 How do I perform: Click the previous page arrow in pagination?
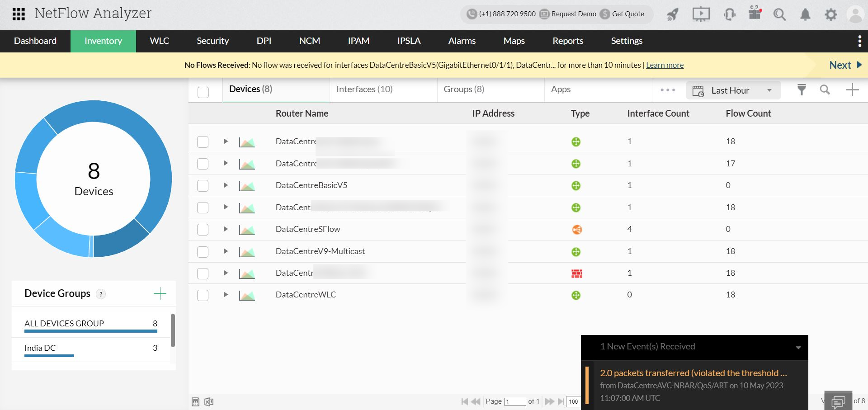coord(476,401)
